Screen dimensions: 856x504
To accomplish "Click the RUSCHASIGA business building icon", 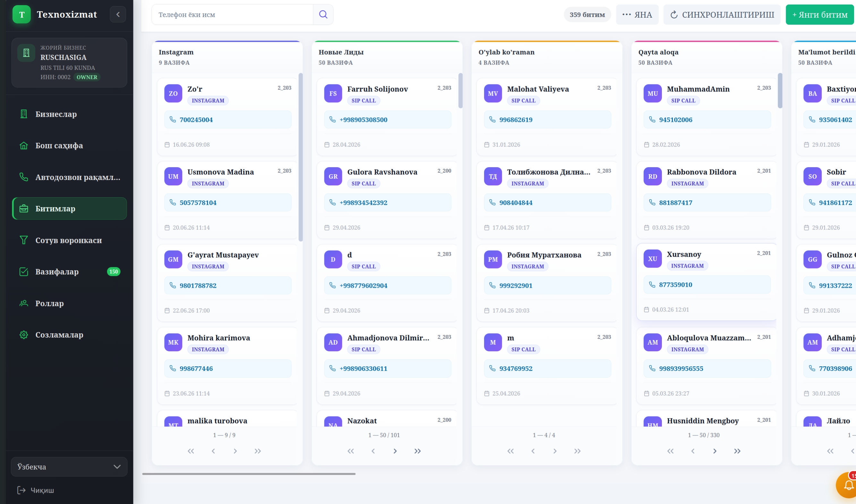I will coord(26,53).
